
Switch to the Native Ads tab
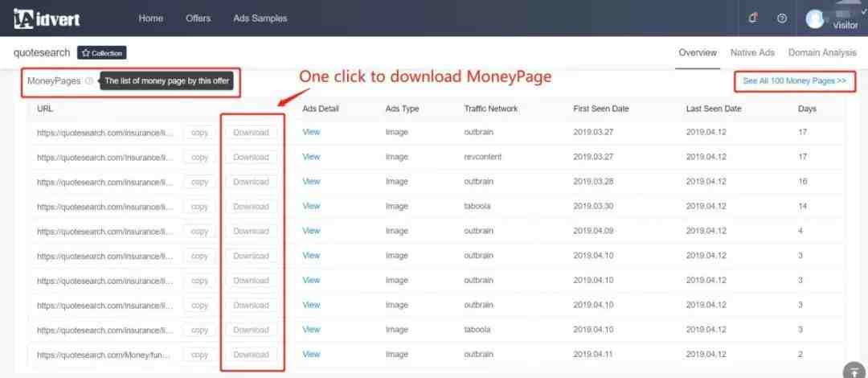752,52
